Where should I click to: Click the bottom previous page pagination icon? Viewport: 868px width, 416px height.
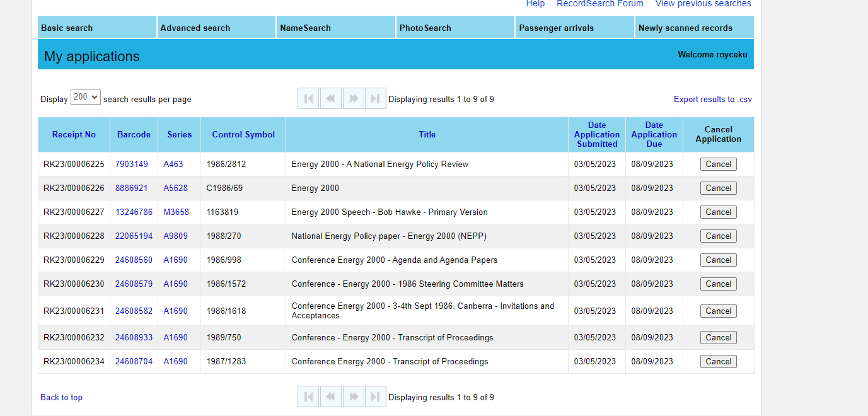pyautogui.click(x=331, y=396)
